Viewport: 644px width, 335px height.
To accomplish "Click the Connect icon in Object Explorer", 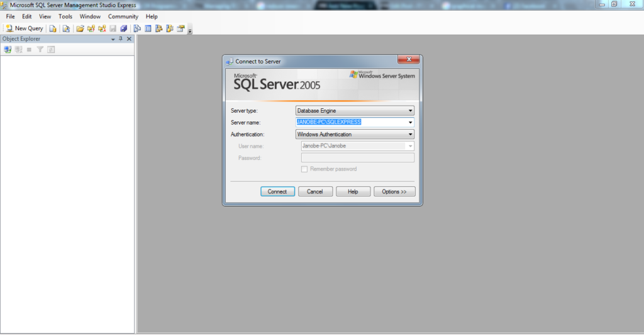I will [8, 49].
